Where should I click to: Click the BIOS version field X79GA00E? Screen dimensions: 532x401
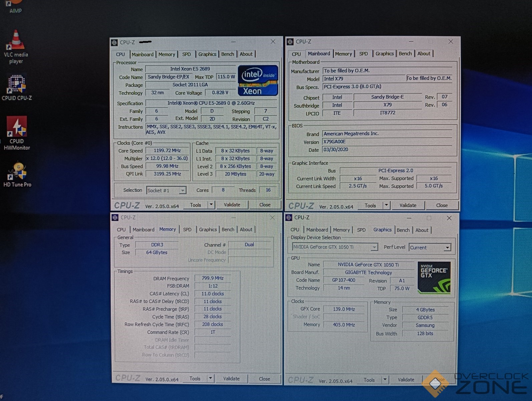(x=387, y=142)
